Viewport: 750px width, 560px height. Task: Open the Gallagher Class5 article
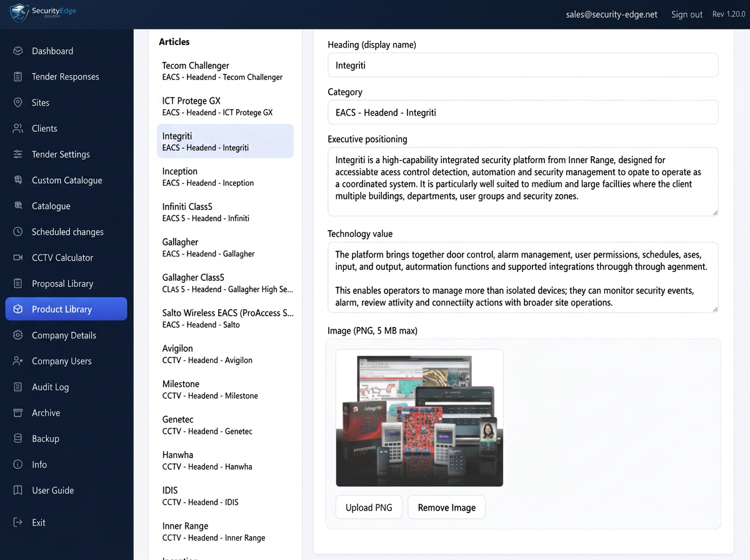click(x=225, y=283)
